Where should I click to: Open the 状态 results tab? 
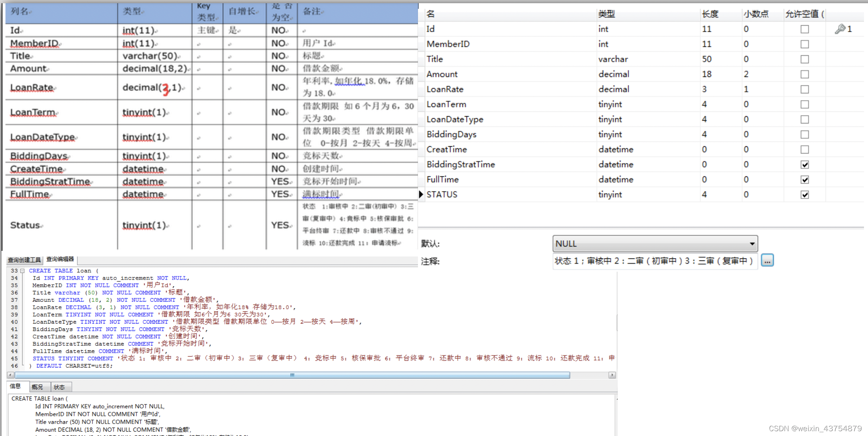[59, 387]
